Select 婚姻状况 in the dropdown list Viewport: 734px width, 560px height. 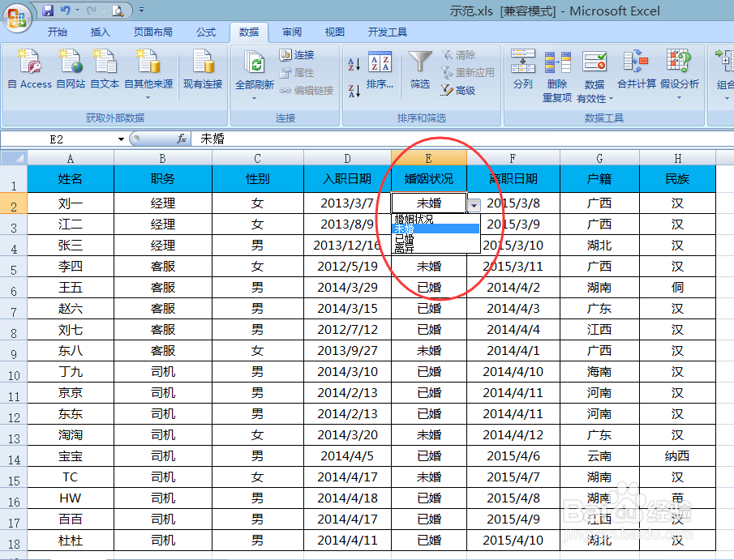(x=436, y=219)
